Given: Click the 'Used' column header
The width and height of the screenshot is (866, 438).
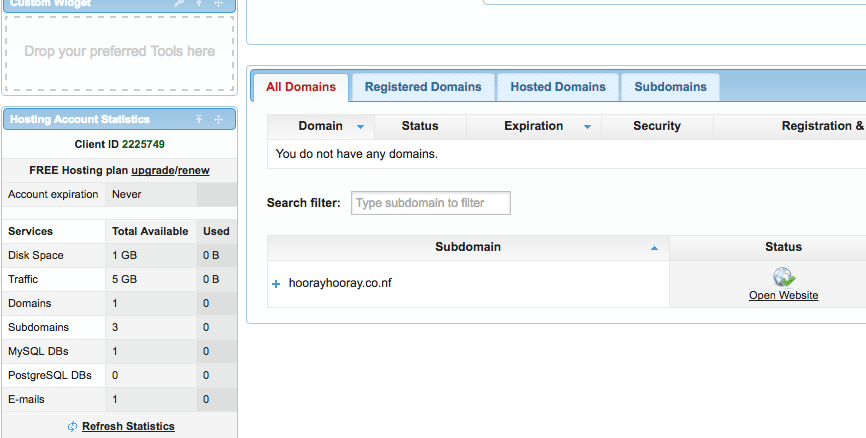Looking at the screenshot, I should pos(216,231).
